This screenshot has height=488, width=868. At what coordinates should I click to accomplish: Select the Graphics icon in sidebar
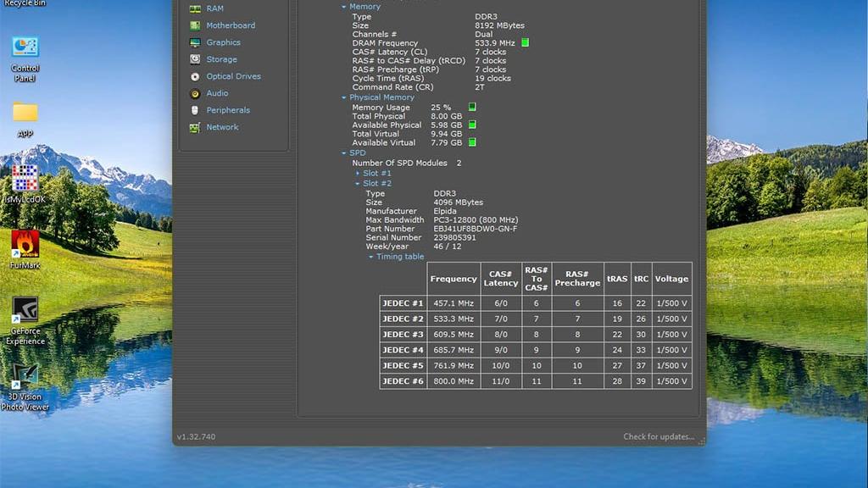click(195, 42)
